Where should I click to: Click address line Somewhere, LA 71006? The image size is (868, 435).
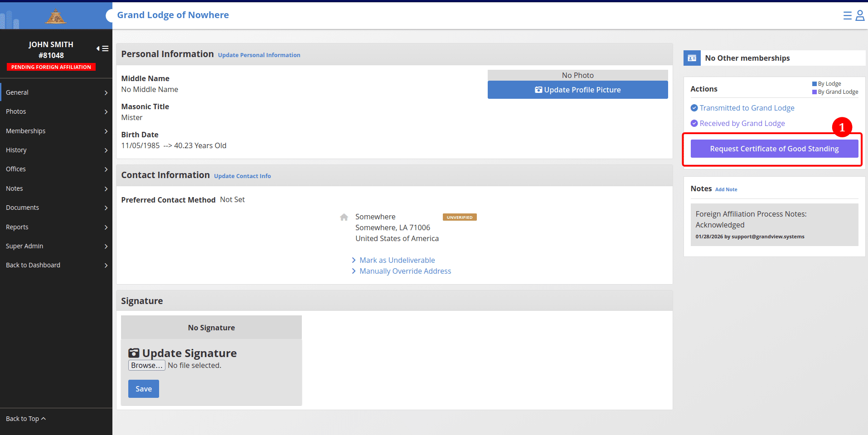(x=393, y=227)
